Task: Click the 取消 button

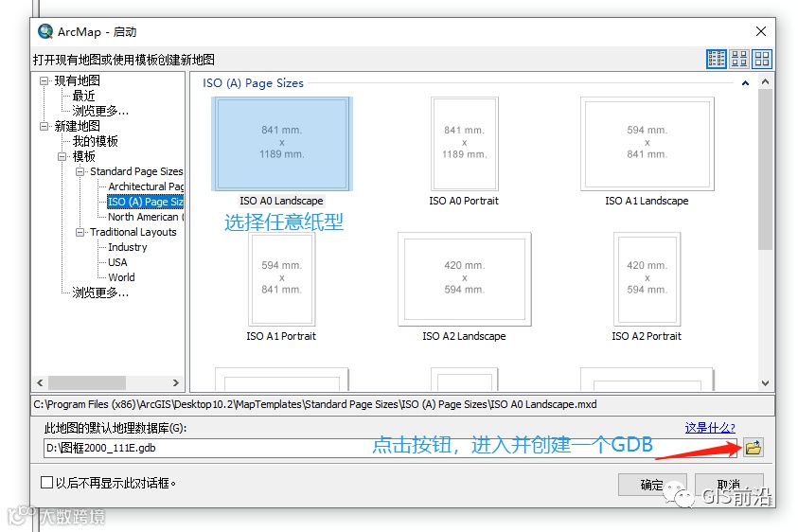Action: click(729, 484)
